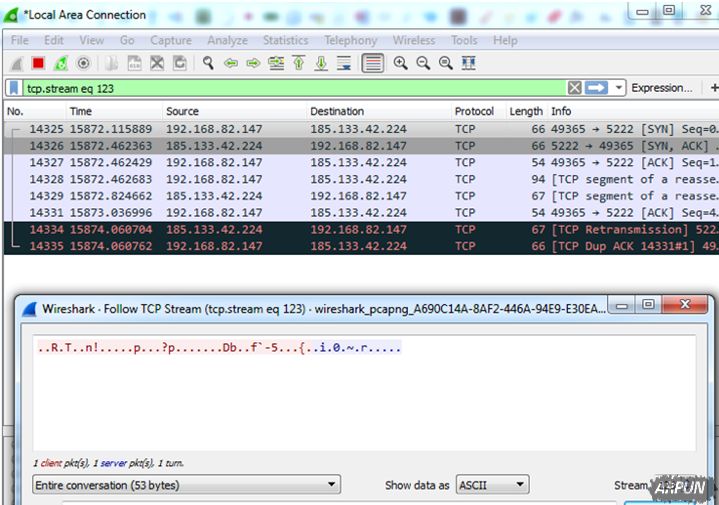Toggle auto-scroll during live capture
The height and width of the screenshot is (505, 719).
point(344,63)
